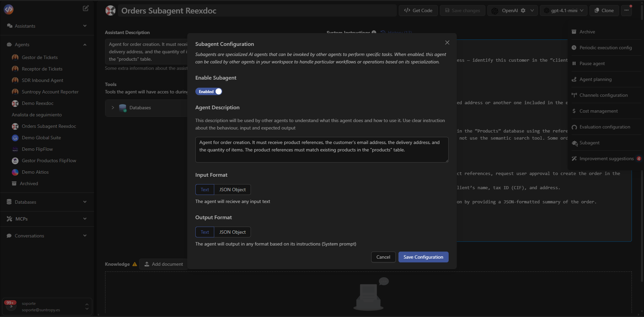The image size is (644, 317).
Task: Open Channels configuration from the menu
Action: 604,95
